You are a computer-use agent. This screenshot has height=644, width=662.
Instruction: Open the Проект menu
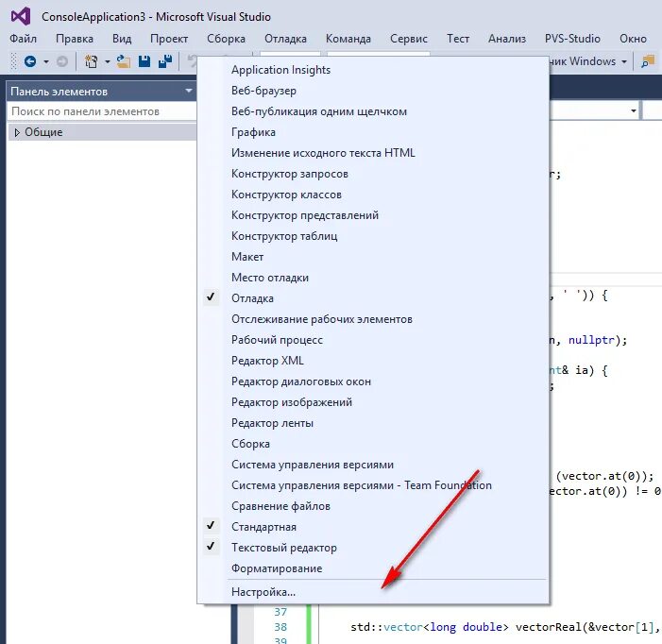[169, 39]
